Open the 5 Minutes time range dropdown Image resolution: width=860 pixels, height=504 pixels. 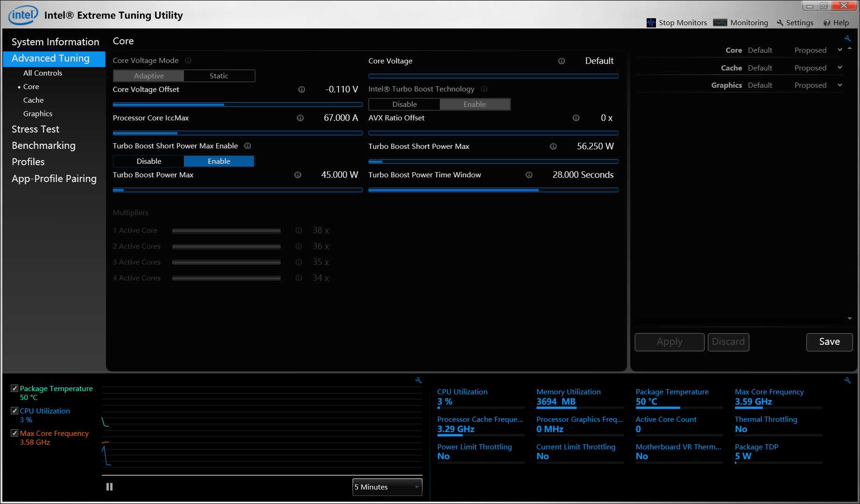(387, 487)
